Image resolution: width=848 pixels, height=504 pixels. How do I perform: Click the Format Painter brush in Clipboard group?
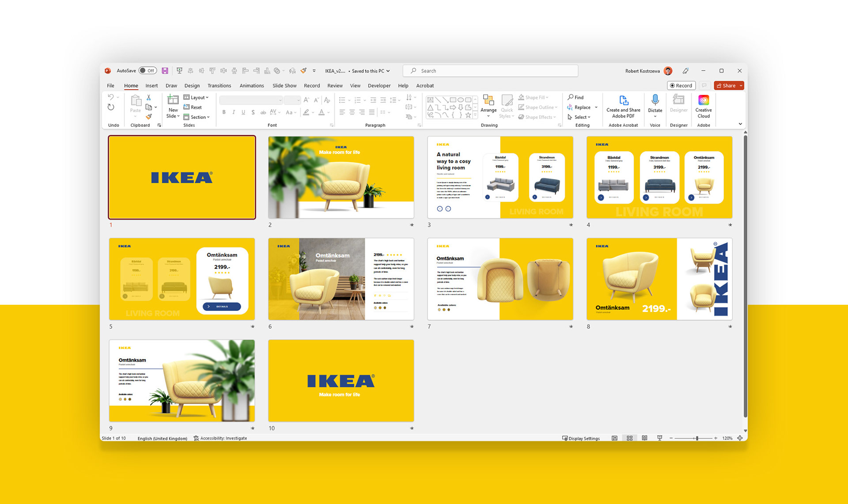click(x=149, y=117)
